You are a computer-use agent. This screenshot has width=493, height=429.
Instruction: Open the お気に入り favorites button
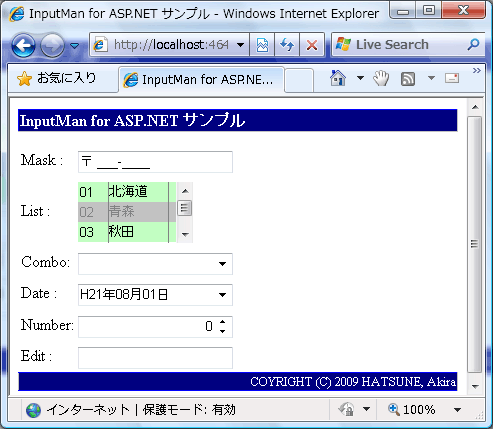pos(57,79)
